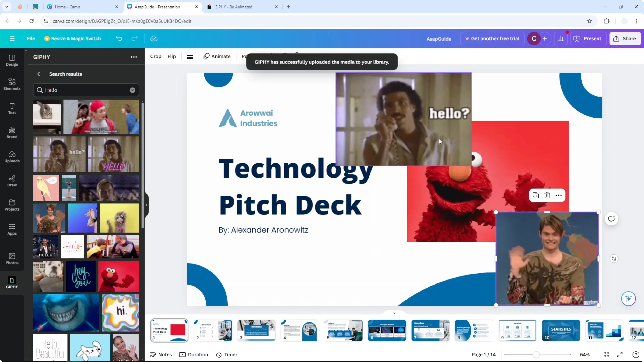Click Get another free trial
Screen dimensions: 644x362
[492, 38]
